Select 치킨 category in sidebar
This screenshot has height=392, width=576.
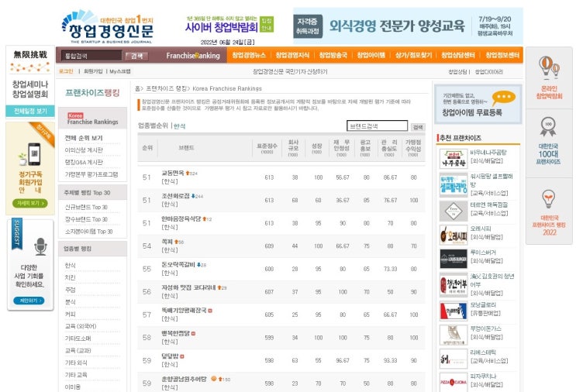click(x=71, y=277)
